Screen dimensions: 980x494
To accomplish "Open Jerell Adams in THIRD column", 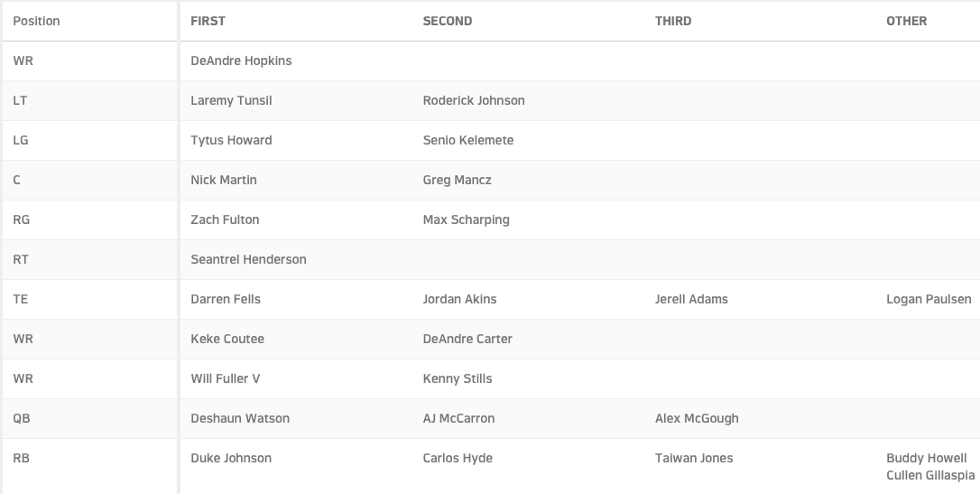I will [x=690, y=299].
